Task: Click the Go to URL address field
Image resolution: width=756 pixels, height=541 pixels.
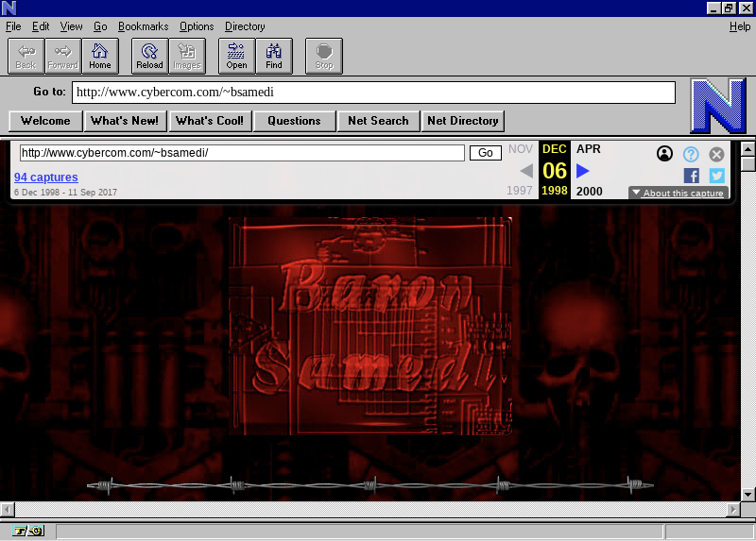Action: coord(374,93)
